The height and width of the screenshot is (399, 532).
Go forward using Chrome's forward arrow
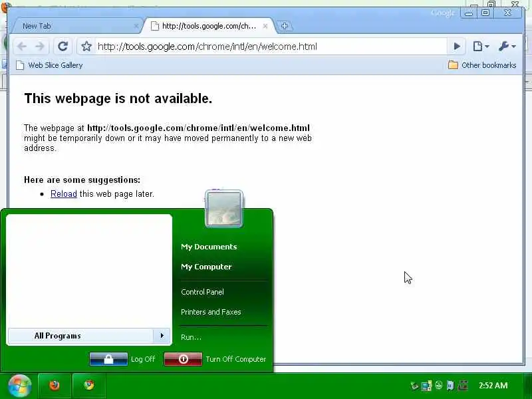pos(40,46)
